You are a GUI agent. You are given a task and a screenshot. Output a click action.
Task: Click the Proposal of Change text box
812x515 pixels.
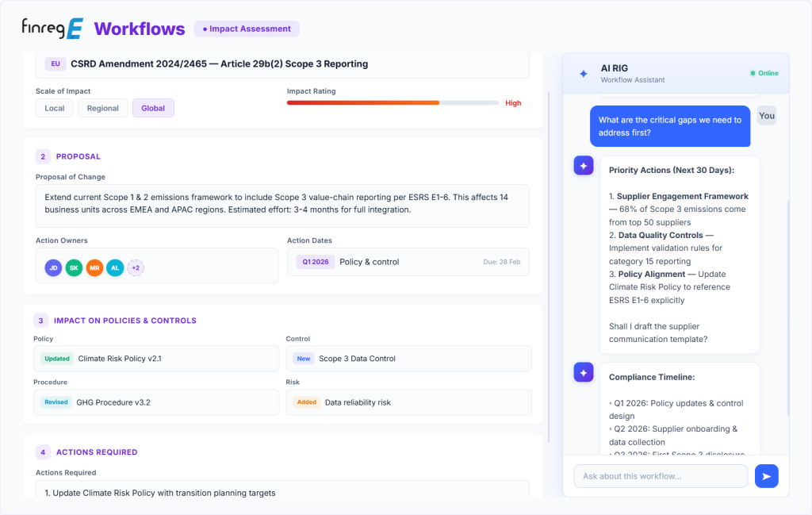tap(282, 206)
